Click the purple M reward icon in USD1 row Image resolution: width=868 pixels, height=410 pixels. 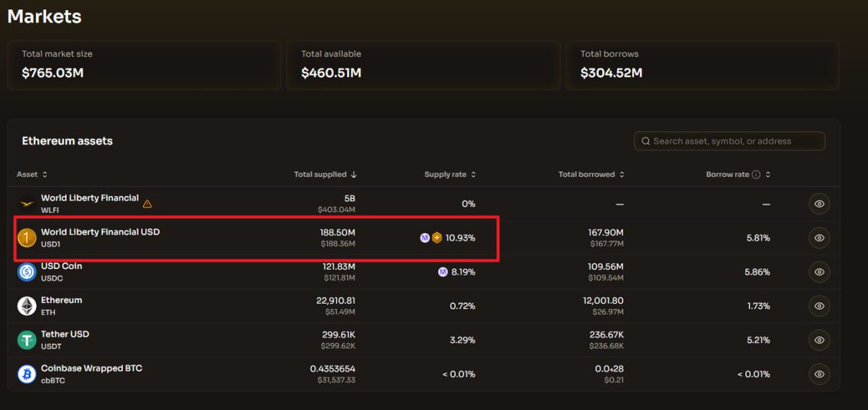[x=425, y=238]
